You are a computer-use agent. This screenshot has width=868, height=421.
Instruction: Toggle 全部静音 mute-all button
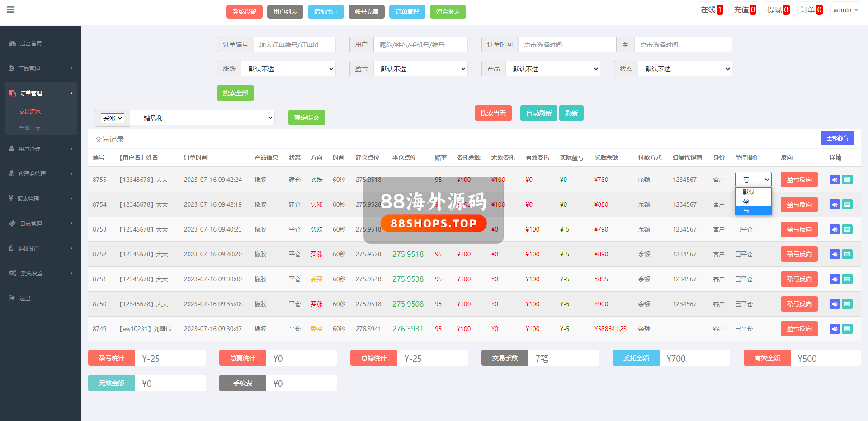pos(837,138)
